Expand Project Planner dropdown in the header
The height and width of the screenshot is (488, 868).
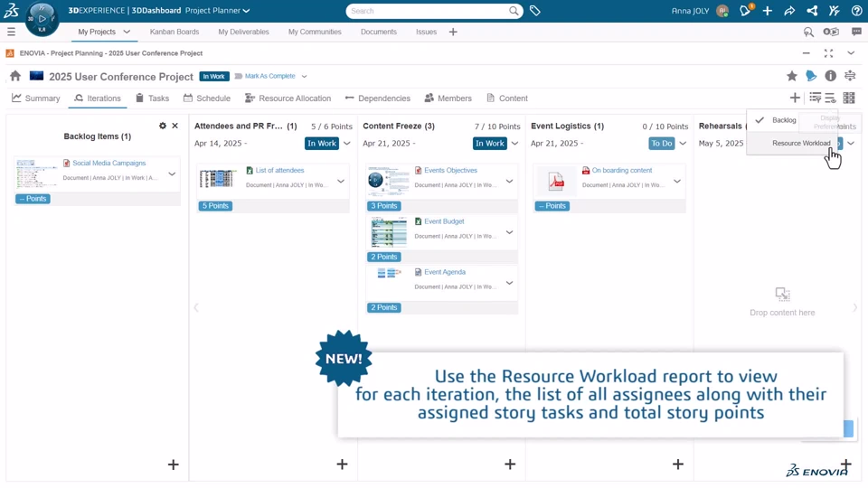[246, 11]
